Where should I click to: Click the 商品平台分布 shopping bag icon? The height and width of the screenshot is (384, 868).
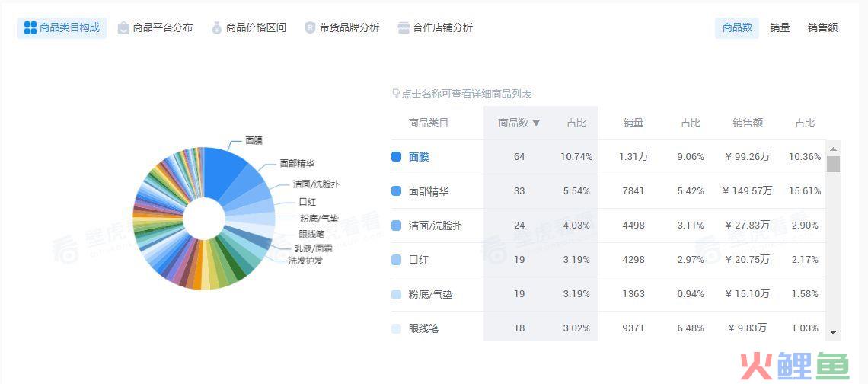click(123, 27)
